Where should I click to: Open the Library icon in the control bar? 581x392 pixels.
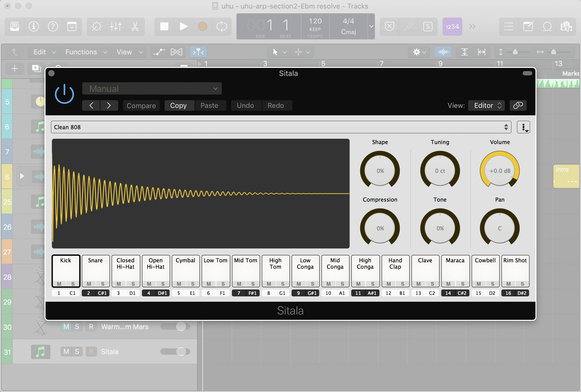(x=15, y=26)
